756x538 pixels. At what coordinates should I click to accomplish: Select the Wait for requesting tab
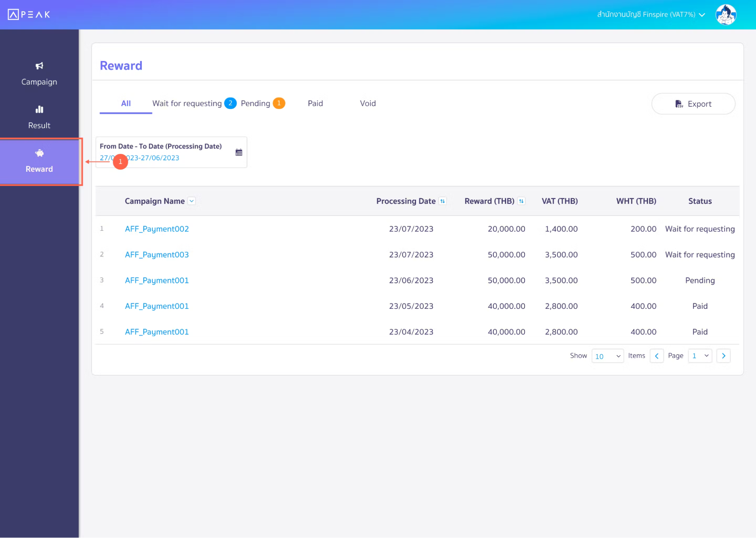(x=187, y=103)
